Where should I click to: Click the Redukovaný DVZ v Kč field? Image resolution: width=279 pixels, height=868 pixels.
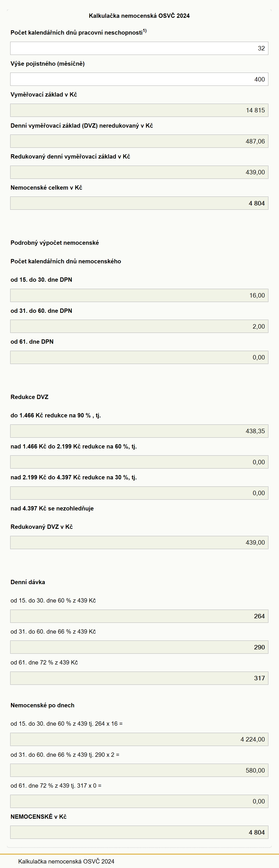pos(139,542)
